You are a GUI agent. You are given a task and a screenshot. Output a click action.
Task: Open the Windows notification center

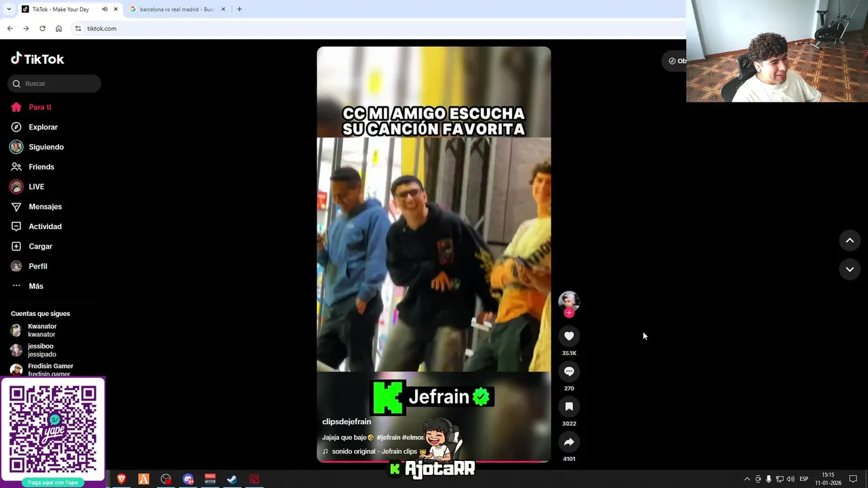click(853, 479)
